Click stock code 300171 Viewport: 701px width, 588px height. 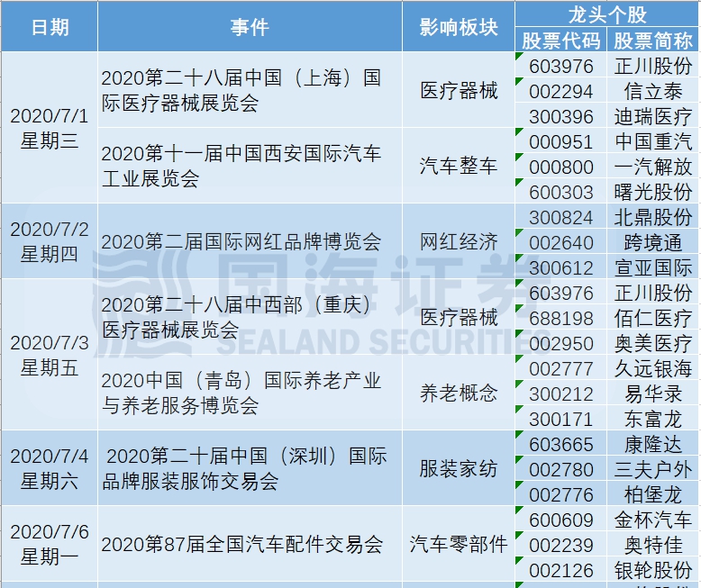561,419
